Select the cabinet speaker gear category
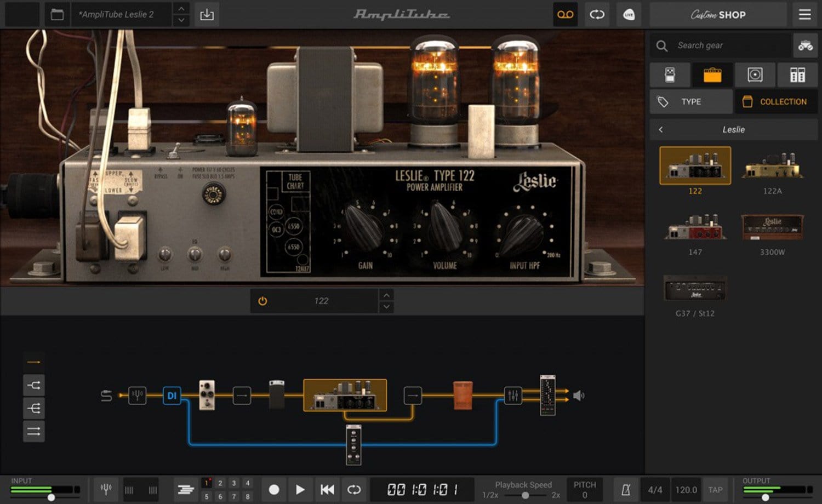 pos(755,75)
